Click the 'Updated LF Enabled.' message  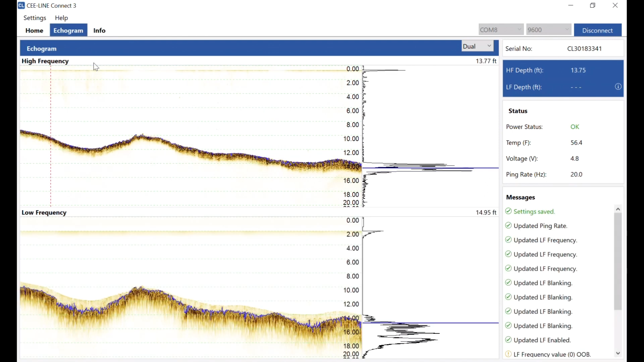click(542, 341)
